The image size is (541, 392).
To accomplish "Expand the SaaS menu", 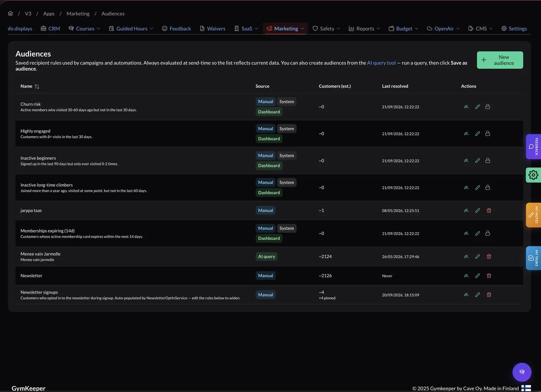I will pyautogui.click(x=246, y=29).
